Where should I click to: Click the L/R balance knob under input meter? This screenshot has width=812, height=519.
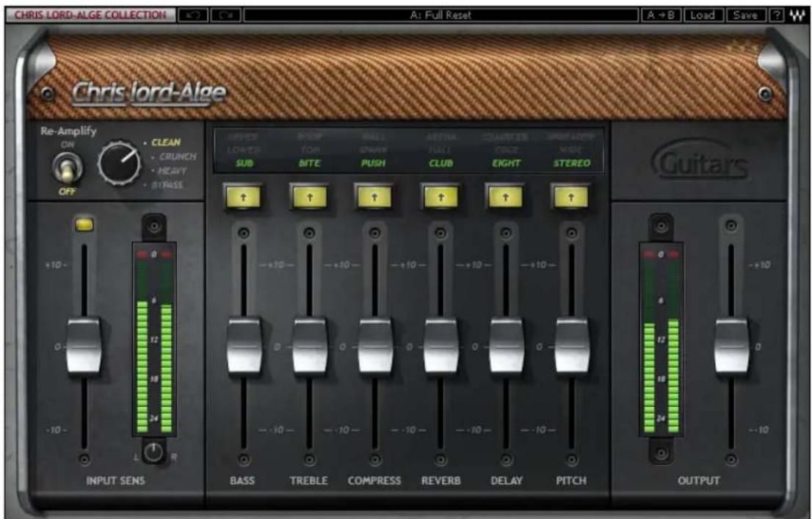(153, 453)
